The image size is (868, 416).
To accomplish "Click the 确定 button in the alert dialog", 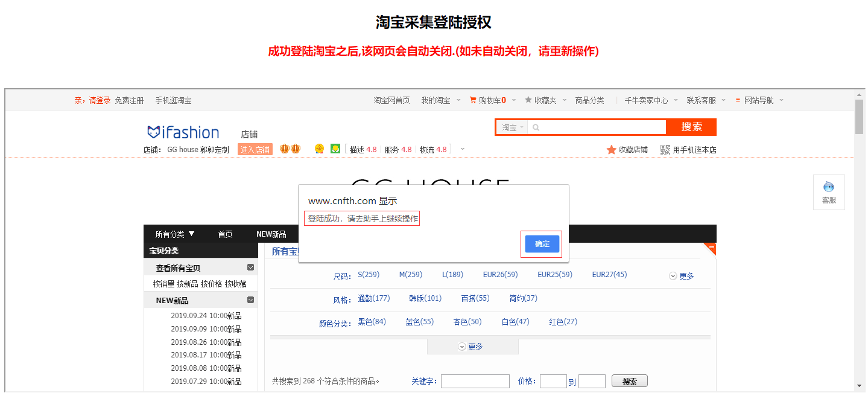I will [x=542, y=244].
